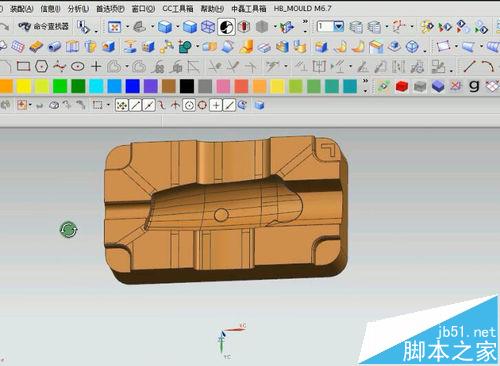Click the blue tube cylinder icon

click(54, 47)
